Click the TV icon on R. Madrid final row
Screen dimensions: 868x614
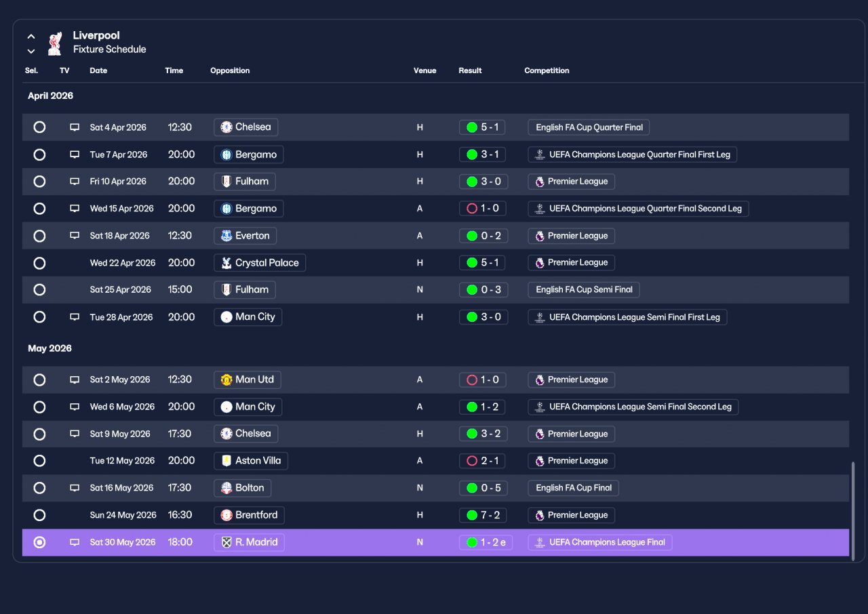(x=75, y=542)
